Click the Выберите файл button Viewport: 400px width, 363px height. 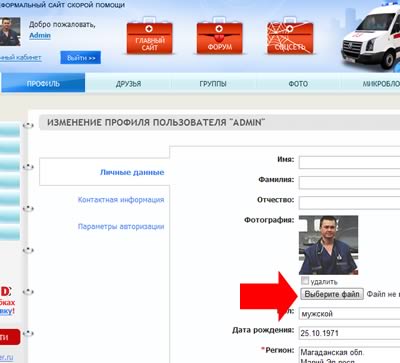point(332,294)
